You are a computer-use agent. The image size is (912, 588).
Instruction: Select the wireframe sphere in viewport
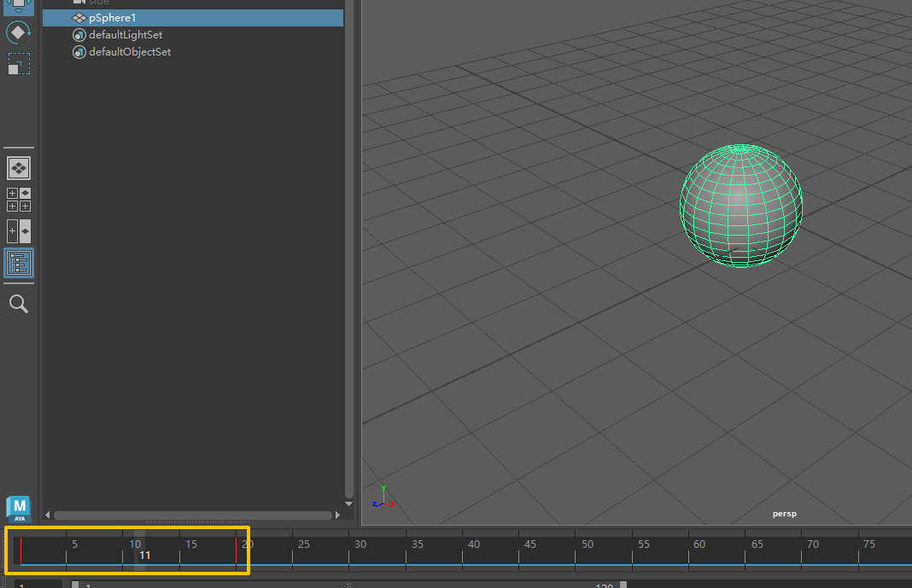tap(741, 206)
